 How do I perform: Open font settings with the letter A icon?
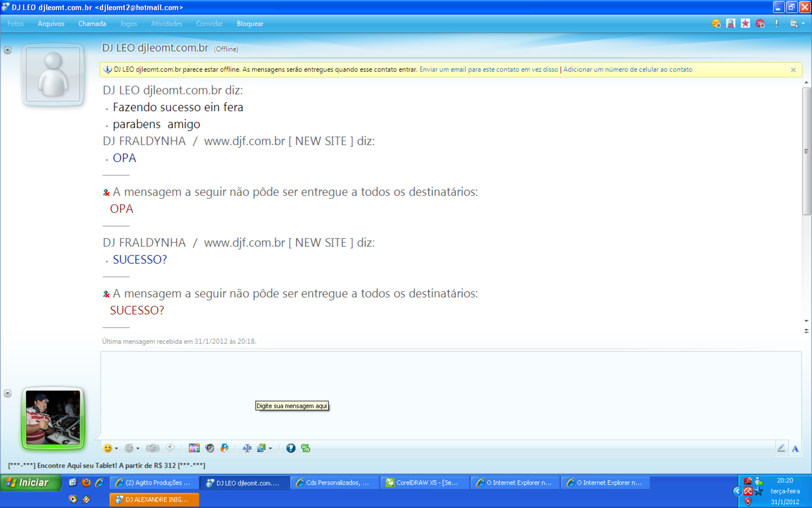[795, 449]
